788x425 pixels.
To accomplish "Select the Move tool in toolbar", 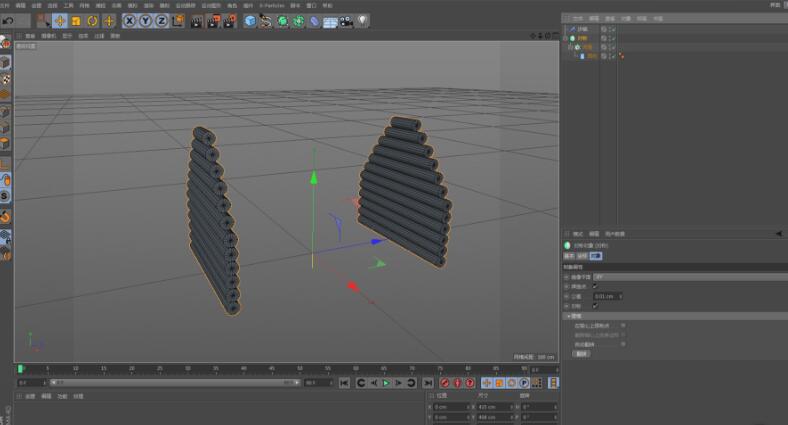I will 60,20.
